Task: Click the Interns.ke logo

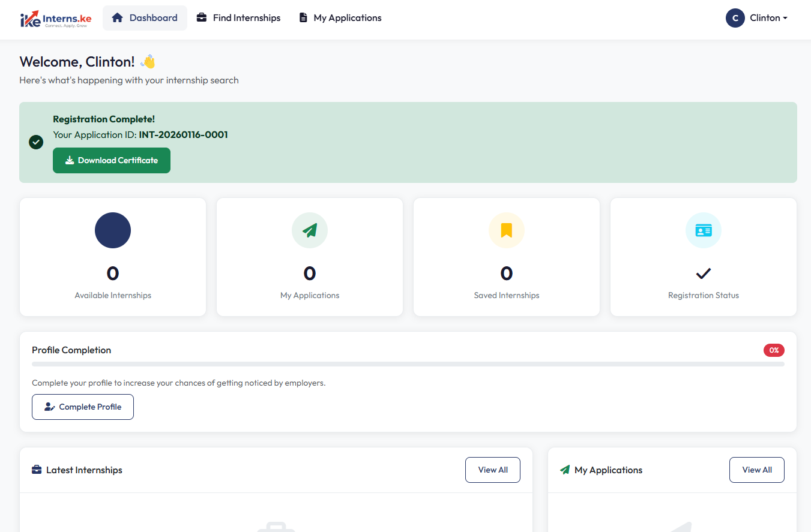Action: tap(55, 19)
